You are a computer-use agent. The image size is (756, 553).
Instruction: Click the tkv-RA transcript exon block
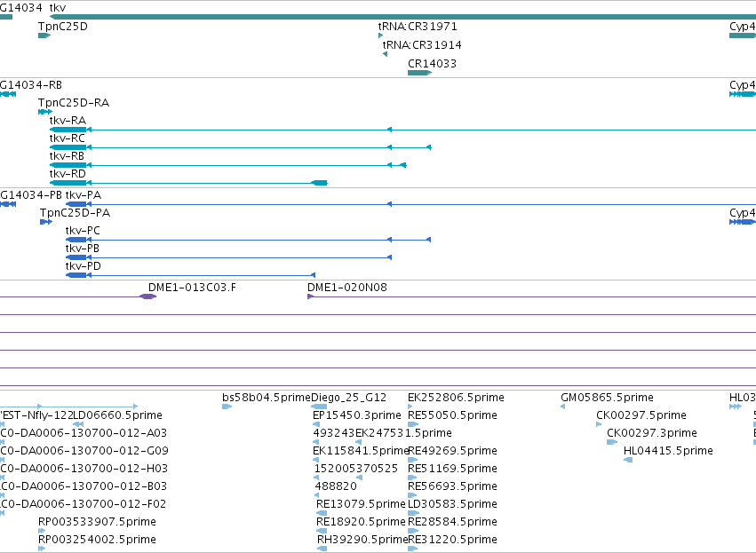68,130
